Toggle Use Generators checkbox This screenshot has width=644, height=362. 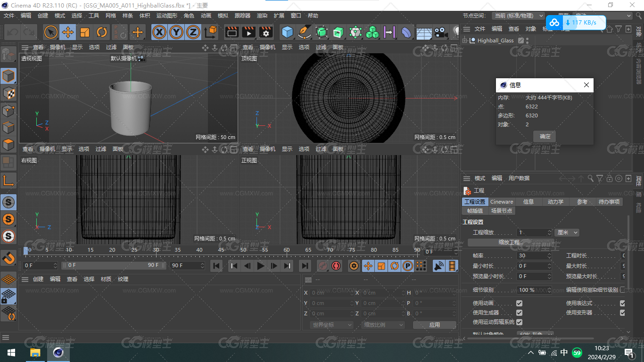tap(519, 313)
